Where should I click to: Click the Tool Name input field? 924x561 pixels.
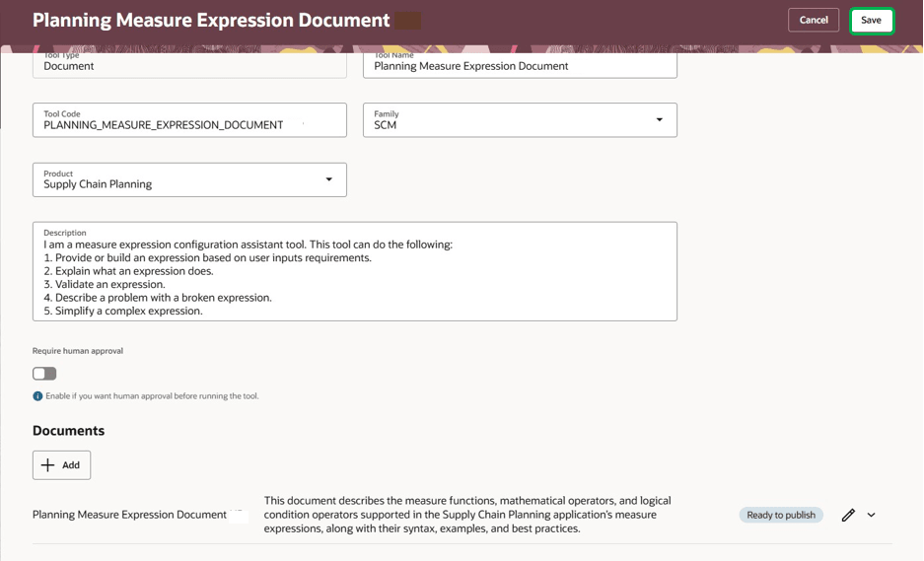[x=520, y=65]
